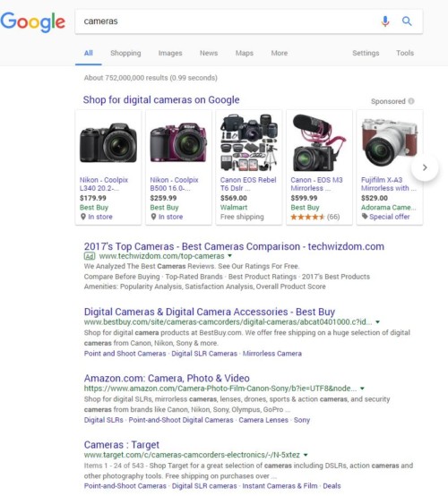Open Digital Cameras & Accessories Best Buy result
The width and height of the screenshot is (448, 496).
(210, 312)
